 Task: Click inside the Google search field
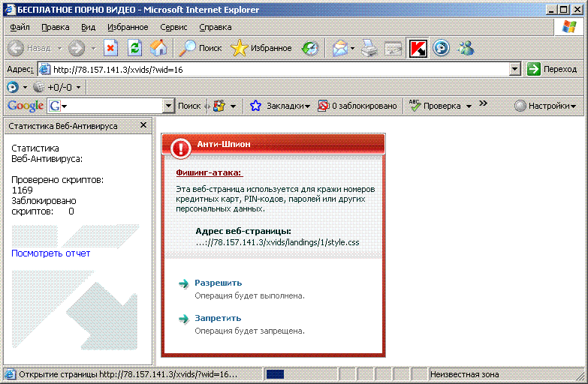(113, 106)
